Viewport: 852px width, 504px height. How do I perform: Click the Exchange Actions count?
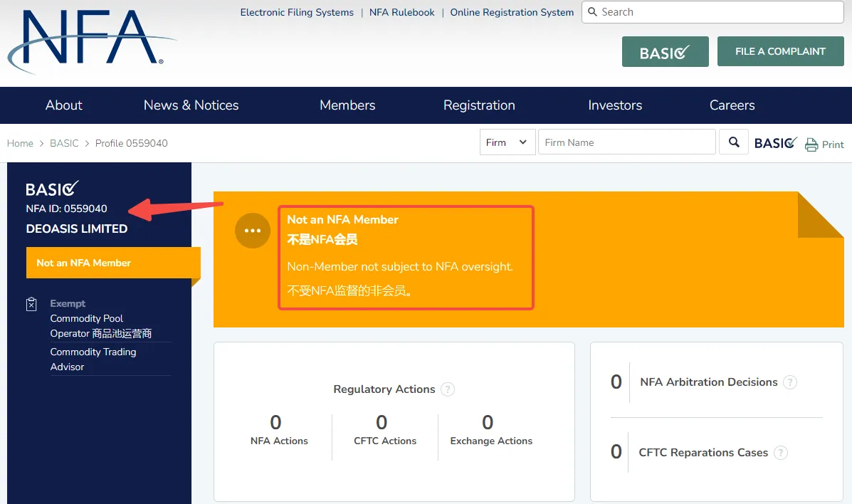(x=488, y=422)
